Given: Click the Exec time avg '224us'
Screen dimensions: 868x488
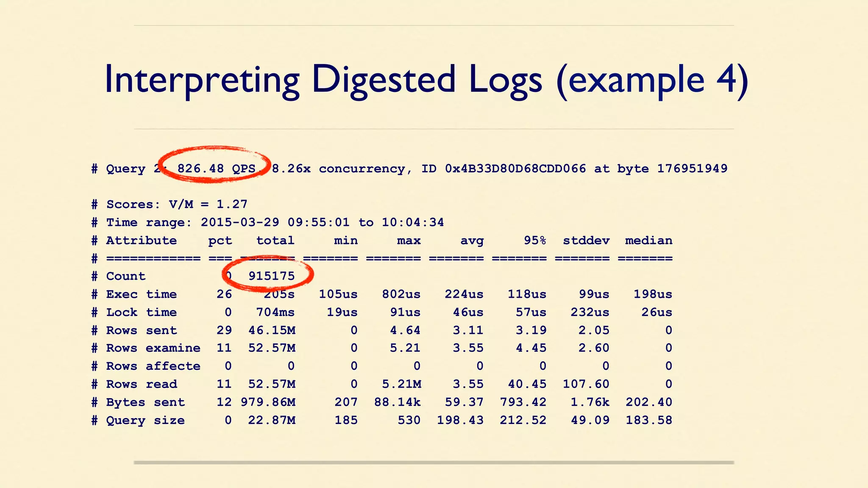Looking at the screenshot, I should 464,294.
